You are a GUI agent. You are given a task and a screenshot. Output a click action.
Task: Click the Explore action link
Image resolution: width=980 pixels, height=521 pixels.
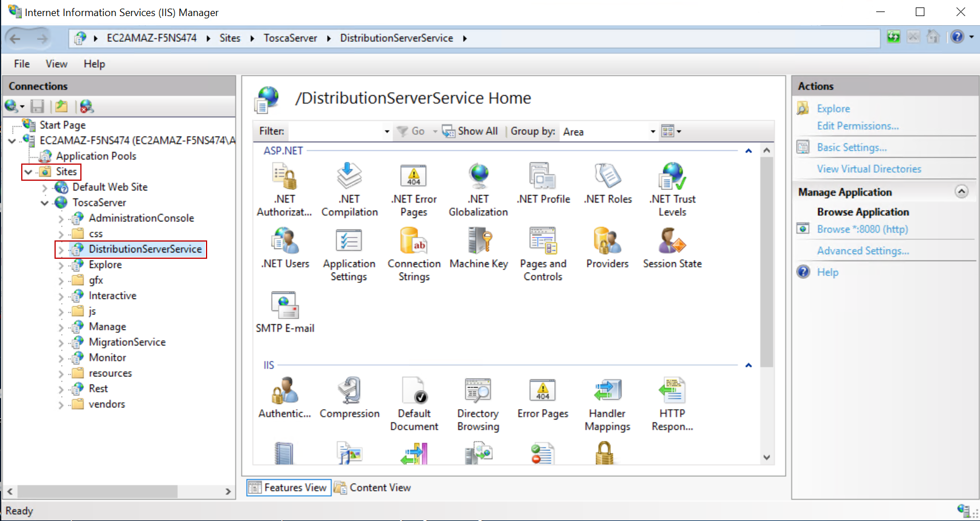(833, 108)
